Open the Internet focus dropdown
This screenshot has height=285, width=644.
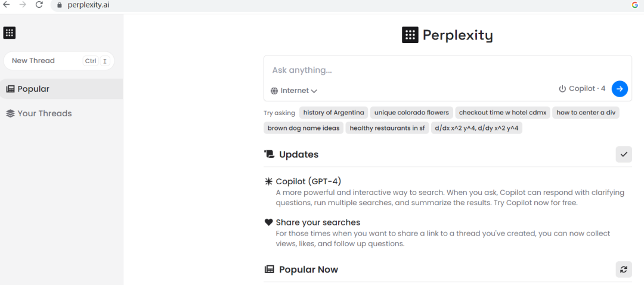[293, 91]
